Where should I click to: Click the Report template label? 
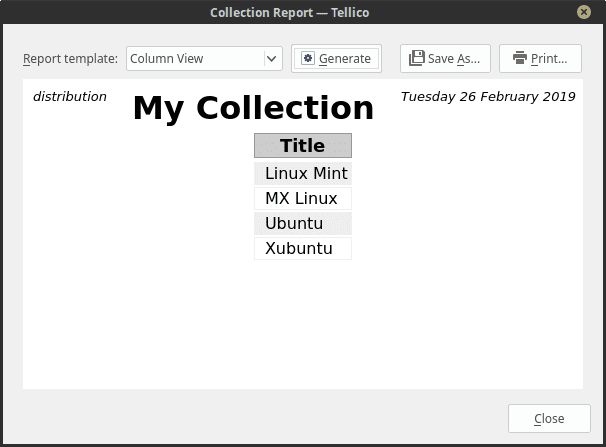coord(70,59)
